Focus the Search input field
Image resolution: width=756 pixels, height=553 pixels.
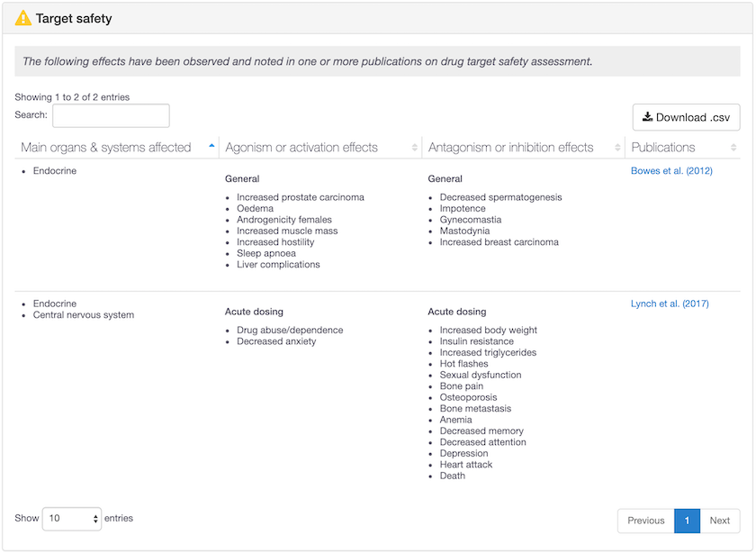(x=111, y=115)
